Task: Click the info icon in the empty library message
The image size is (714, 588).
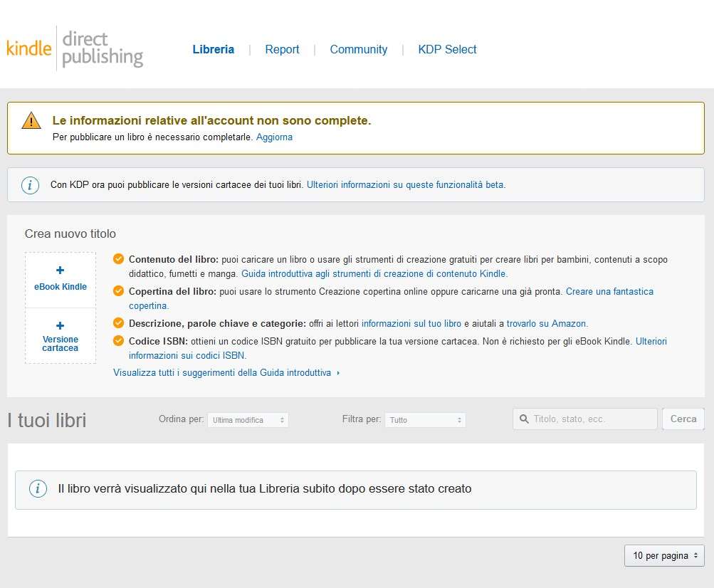Action: point(38,489)
